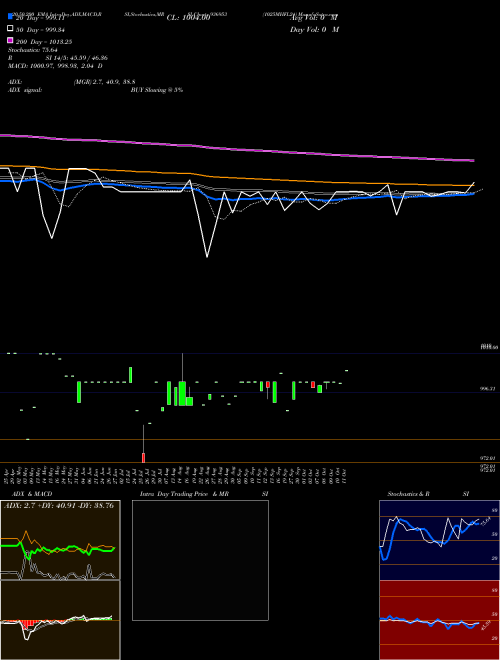Viewport: 500px width, 660px height.
Task: Click the RSI 14/3: 45.59 / 46.86 line
Action: (58, 58)
